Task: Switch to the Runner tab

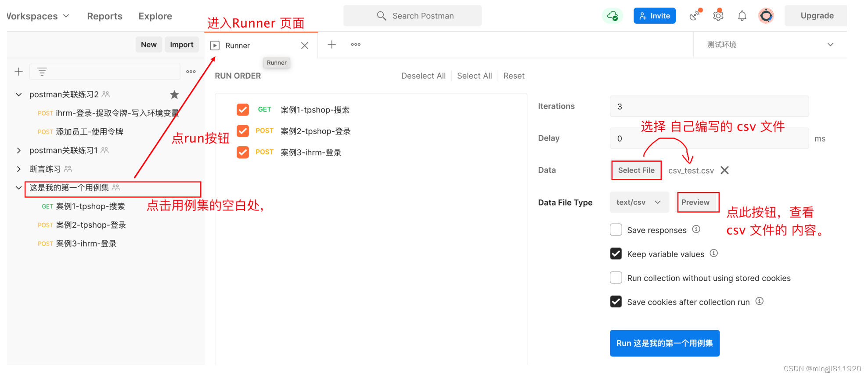Action: 262,45
